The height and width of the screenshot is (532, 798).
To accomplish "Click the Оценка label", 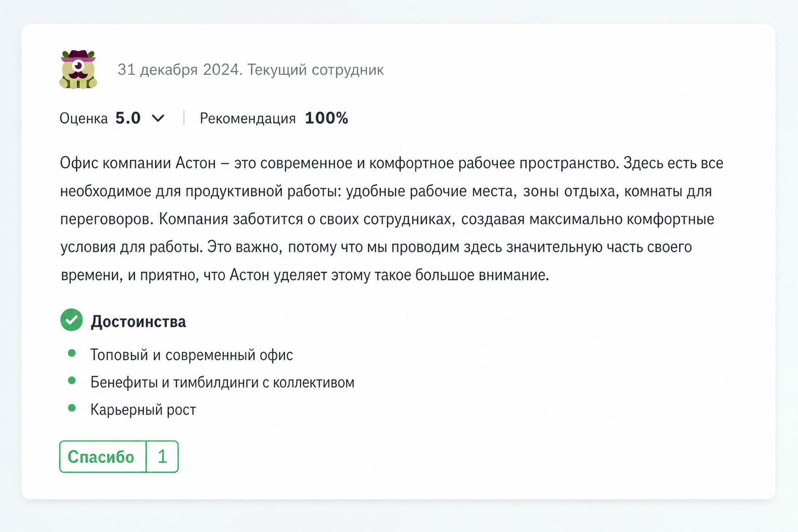I will (x=84, y=118).
